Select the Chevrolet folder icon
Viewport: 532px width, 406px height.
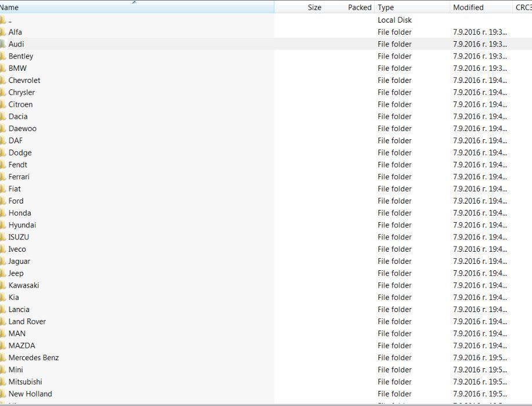click(x=3, y=81)
